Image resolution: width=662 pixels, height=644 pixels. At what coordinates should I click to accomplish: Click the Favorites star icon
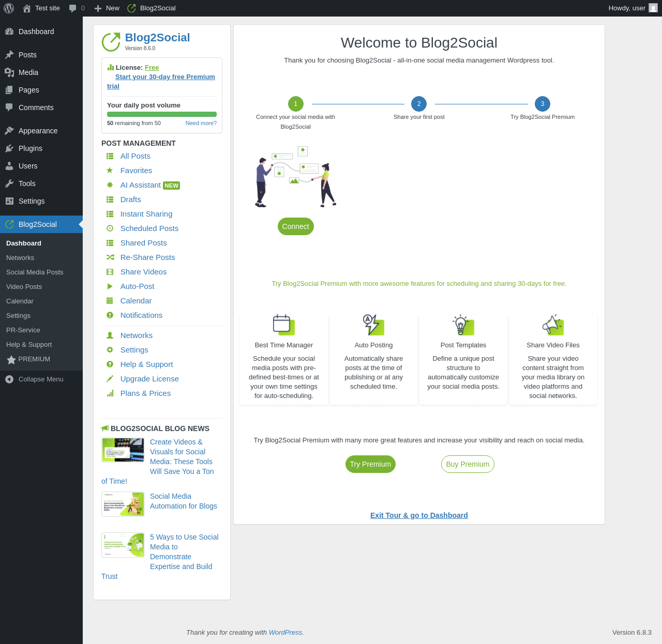point(110,171)
